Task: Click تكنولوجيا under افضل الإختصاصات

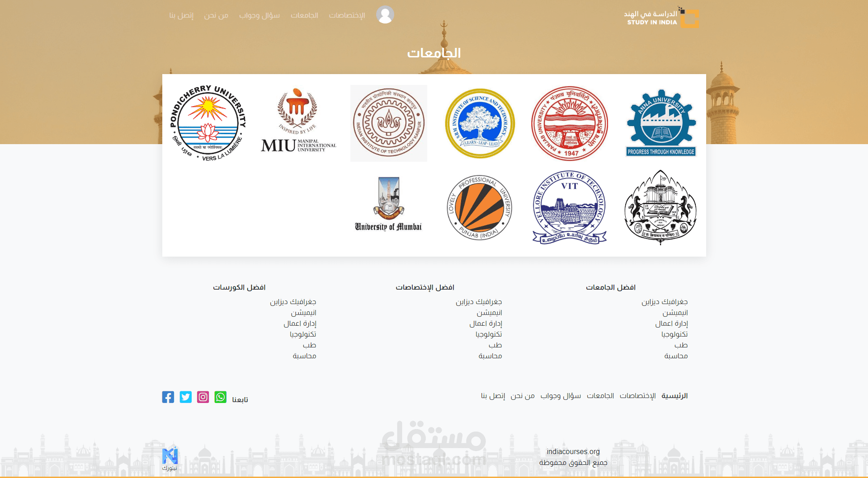Action: pos(489,334)
